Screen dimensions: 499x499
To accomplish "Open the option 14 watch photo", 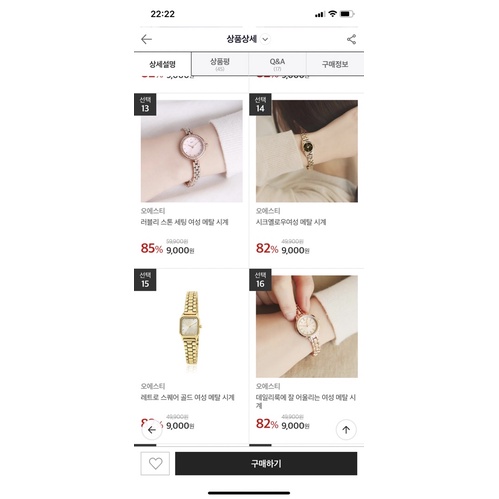I will (307, 151).
